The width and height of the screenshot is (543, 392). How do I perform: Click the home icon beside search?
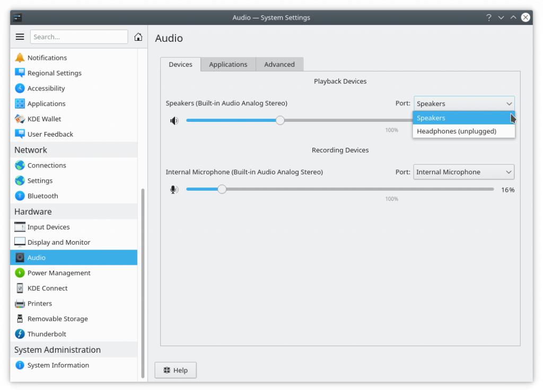coord(138,37)
